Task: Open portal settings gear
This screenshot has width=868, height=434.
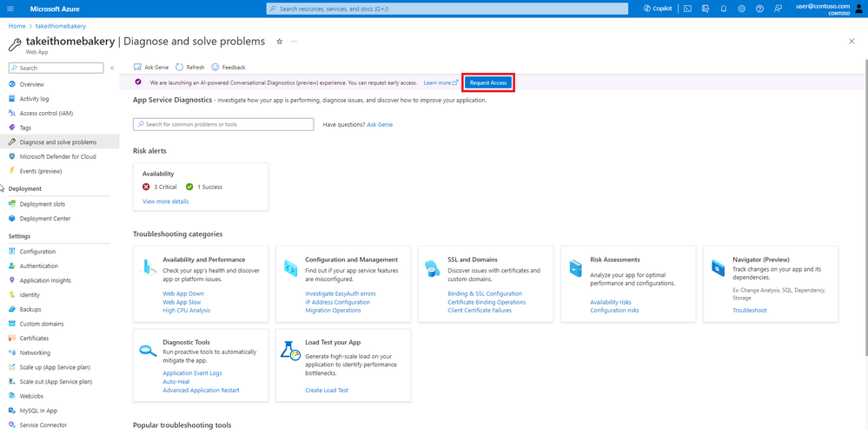Action: pos(742,9)
